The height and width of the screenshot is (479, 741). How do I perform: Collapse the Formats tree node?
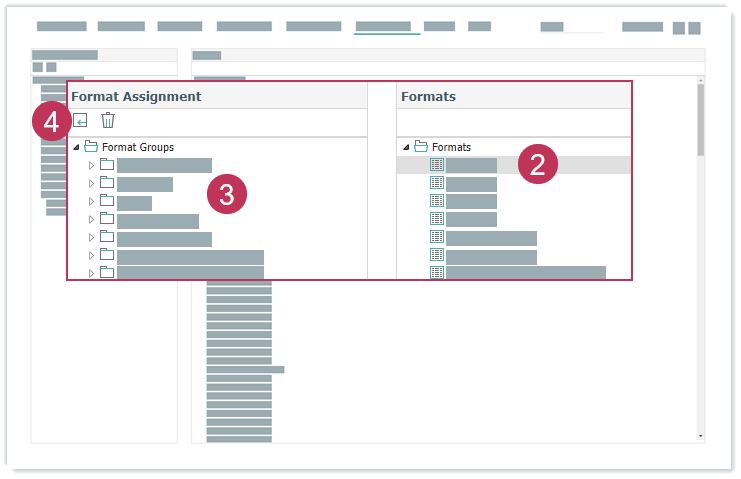click(x=406, y=147)
